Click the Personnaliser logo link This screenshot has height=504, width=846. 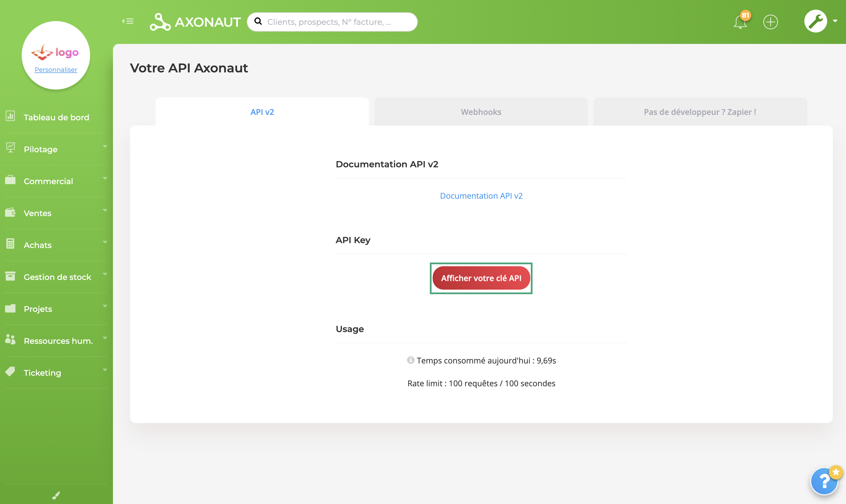(x=56, y=70)
